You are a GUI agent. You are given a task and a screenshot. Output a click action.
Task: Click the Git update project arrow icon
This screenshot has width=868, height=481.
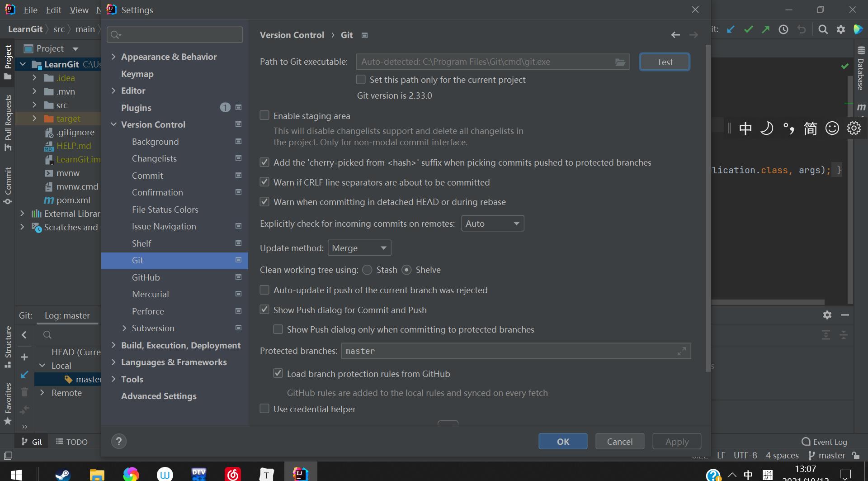pyautogui.click(x=731, y=29)
